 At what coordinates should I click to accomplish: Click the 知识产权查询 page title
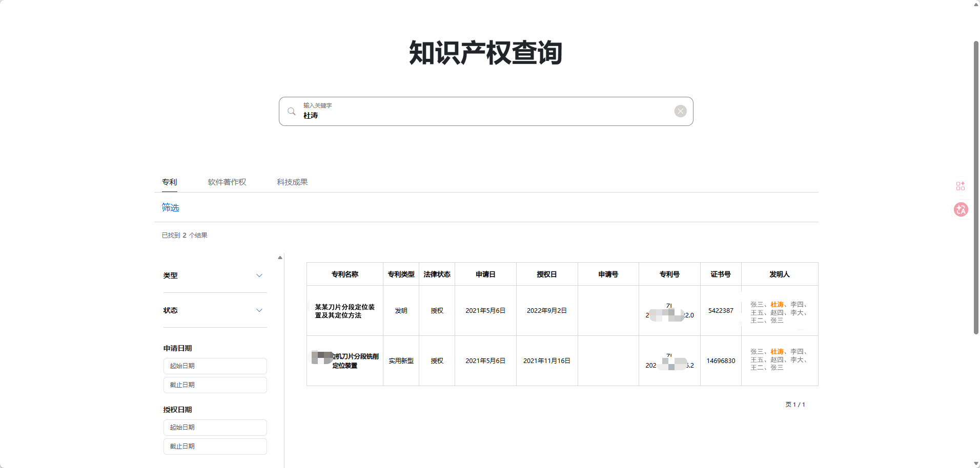[486, 53]
